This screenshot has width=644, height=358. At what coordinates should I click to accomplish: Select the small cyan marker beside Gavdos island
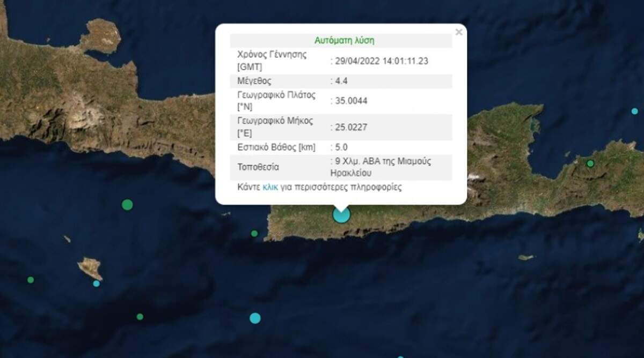[x=97, y=284]
